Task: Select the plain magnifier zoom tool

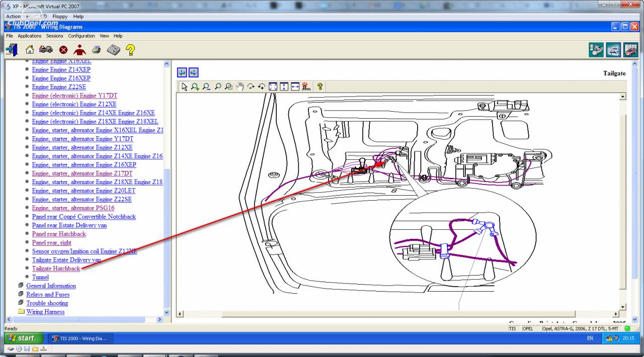Action: pos(217,86)
